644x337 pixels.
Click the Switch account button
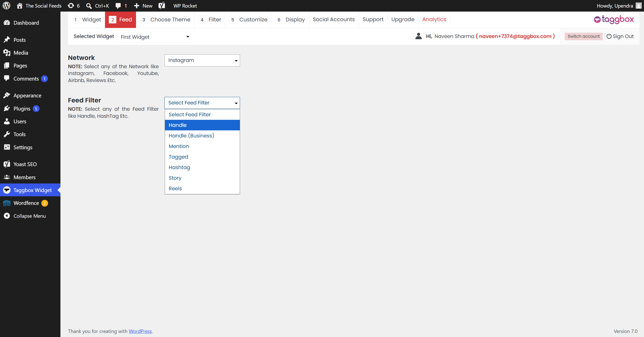[584, 36]
